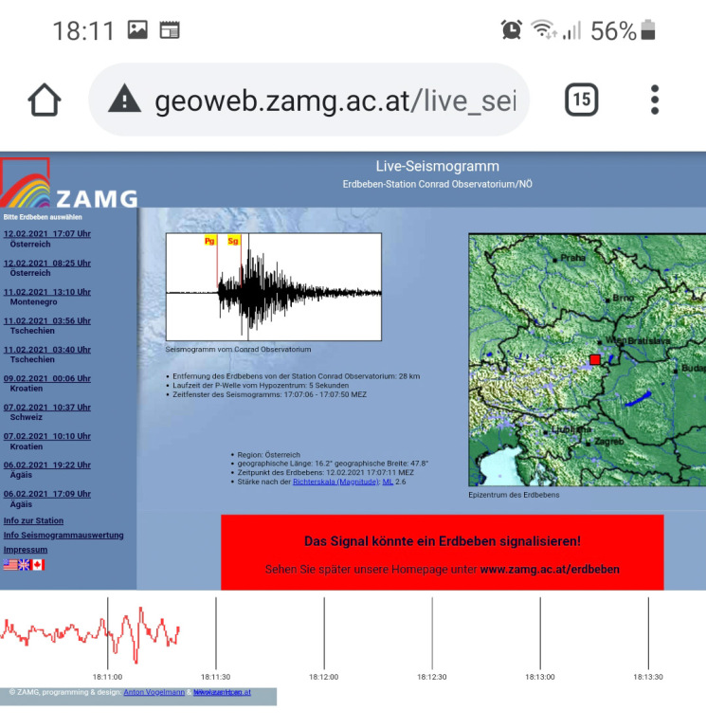Select the Canadian flag language icon
The image size is (706, 728).
[38, 565]
